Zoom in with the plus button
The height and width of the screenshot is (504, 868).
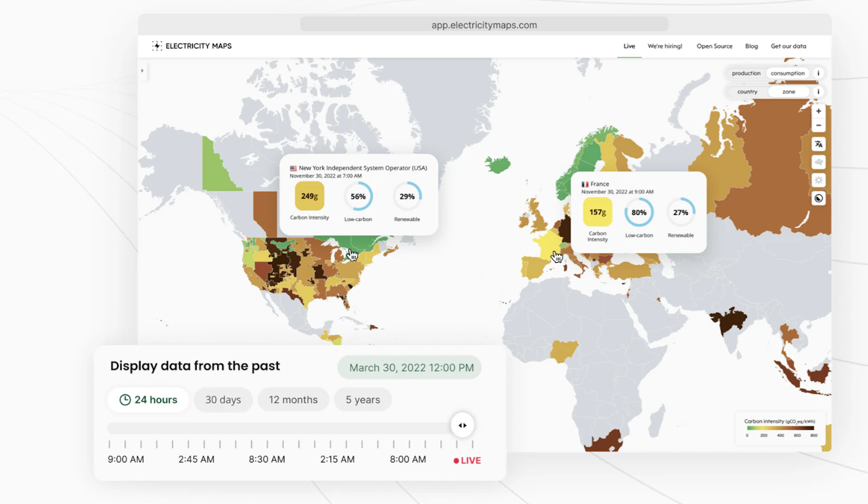coord(819,111)
